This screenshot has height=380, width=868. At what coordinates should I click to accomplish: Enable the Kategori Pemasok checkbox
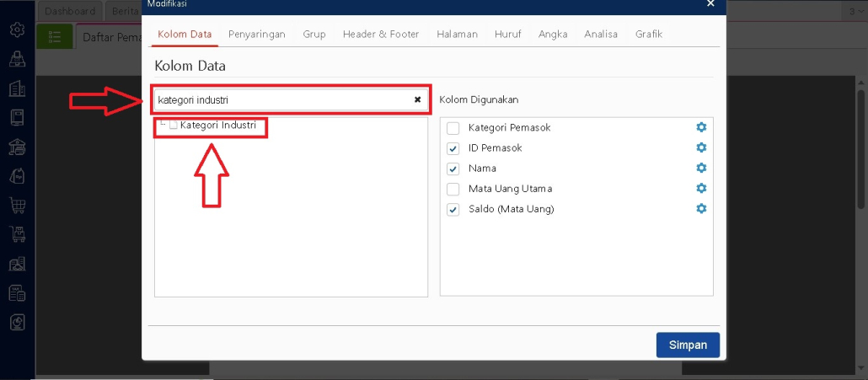click(453, 128)
